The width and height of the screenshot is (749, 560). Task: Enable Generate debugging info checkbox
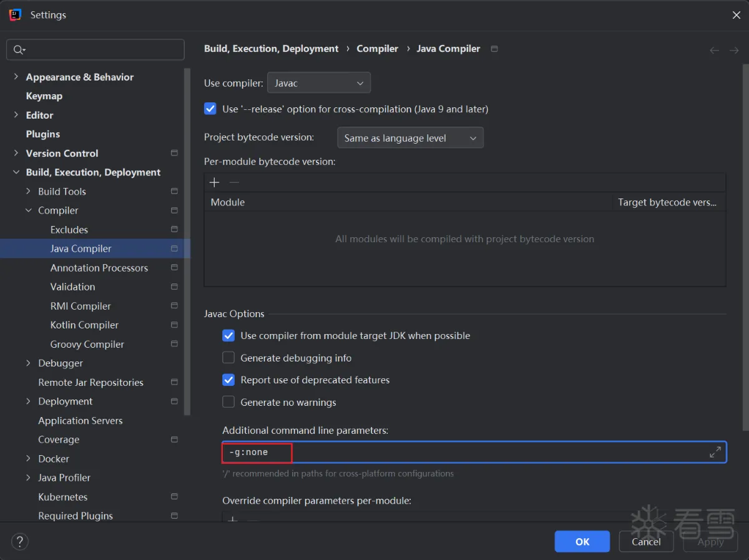pos(229,358)
